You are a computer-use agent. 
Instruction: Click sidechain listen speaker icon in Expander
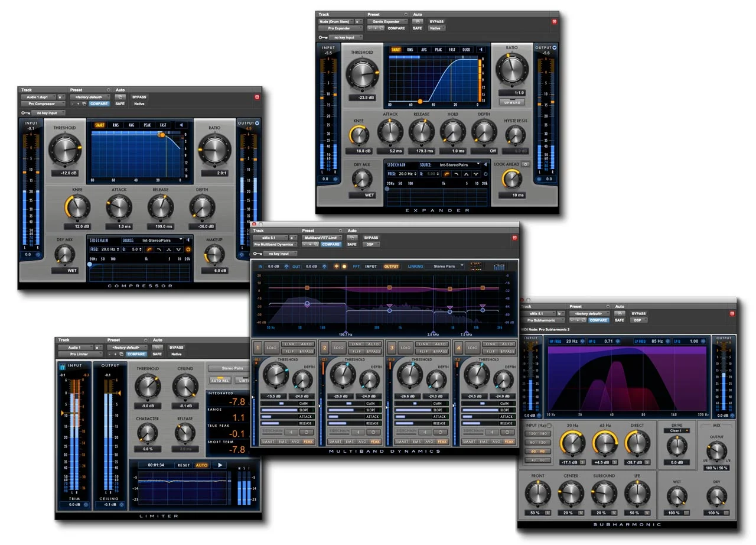(487, 165)
